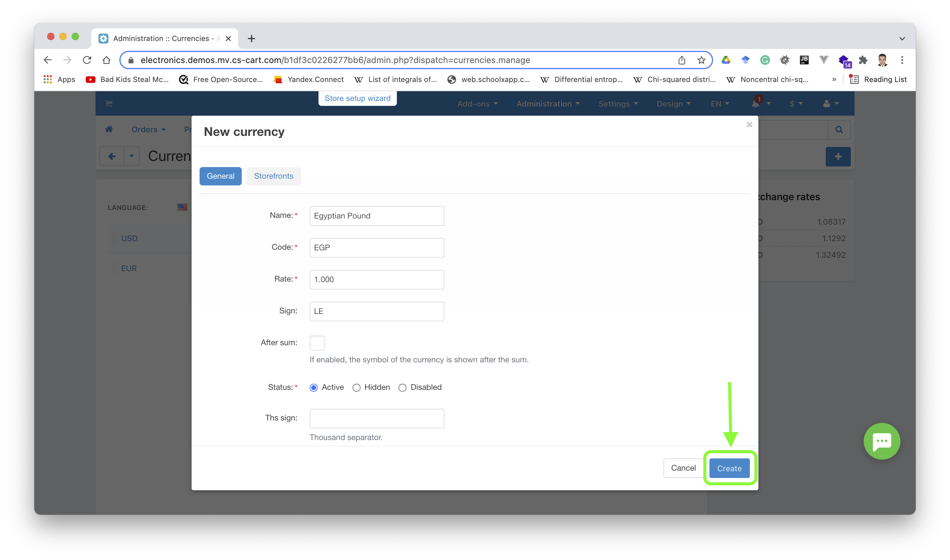This screenshot has height=560, width=950.
Task: Click the plus icon to add currency
Action: [x=839, y=157]
